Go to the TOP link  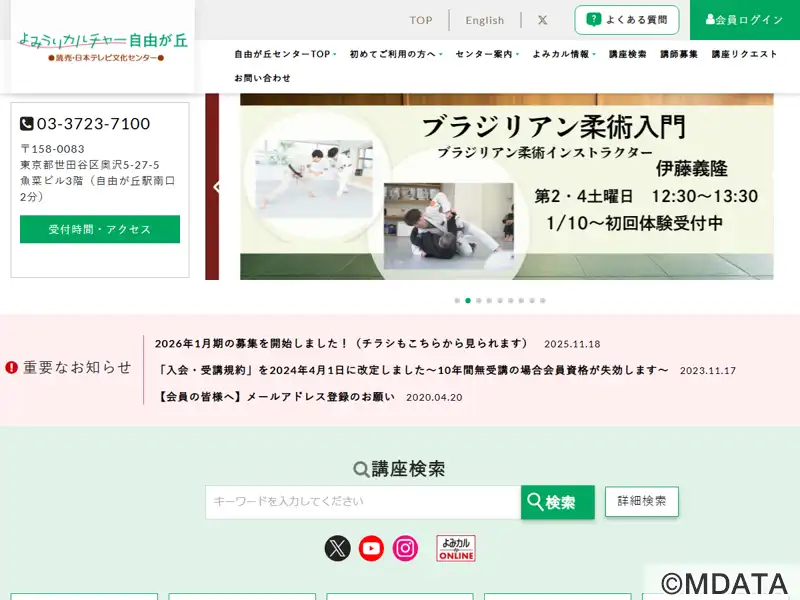(421, 20)
